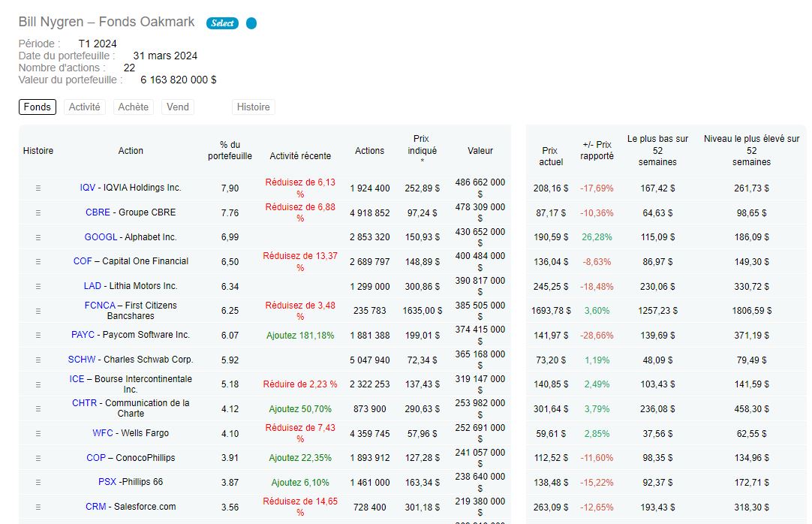The width and height of the screenshot is (812, 524).
Task: Switch to the Activité tab
Action: pyautogui.click(x=84, y=107)
